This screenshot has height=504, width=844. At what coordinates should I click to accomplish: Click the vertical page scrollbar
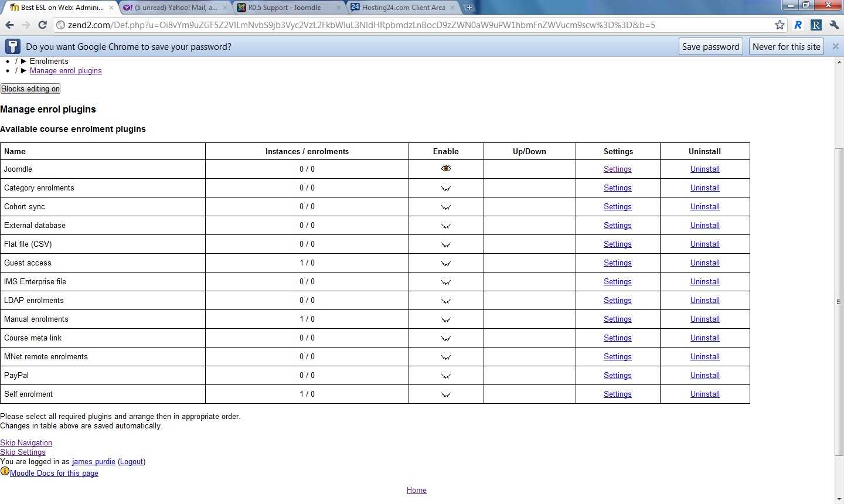pos(839,301)
